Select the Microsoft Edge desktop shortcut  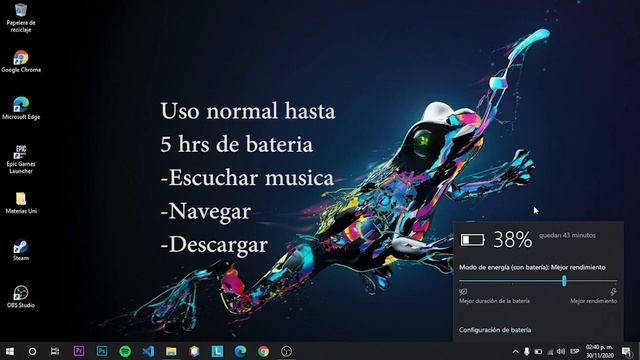click(21, 108)
